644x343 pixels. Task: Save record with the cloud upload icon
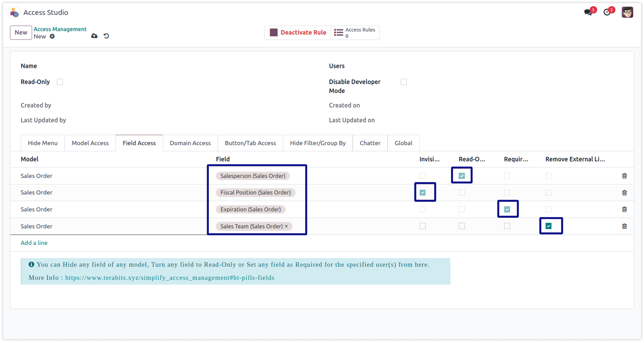point(94,36)
